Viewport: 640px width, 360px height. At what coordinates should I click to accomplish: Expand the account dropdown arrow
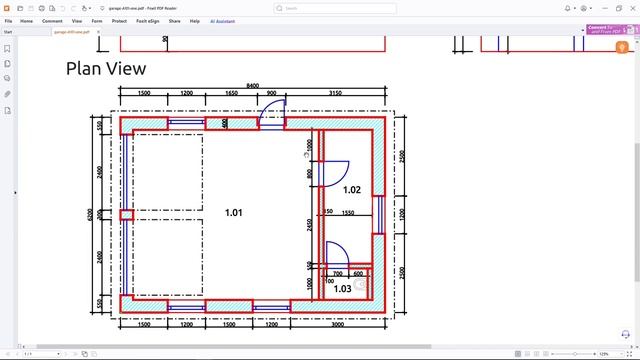591,9
